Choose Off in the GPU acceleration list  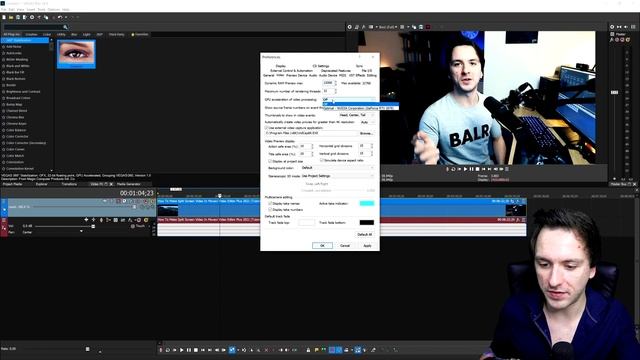click(x=360, y=104)
